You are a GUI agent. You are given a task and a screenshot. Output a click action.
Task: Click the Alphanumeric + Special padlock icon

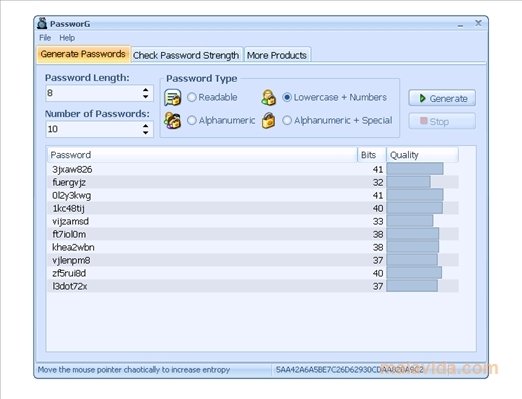point(269,120)
